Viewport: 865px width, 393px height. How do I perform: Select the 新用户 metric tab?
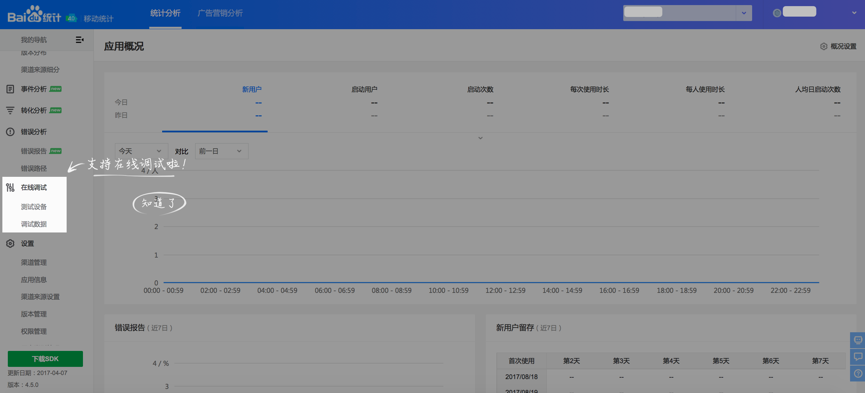(x=252, y=89)
